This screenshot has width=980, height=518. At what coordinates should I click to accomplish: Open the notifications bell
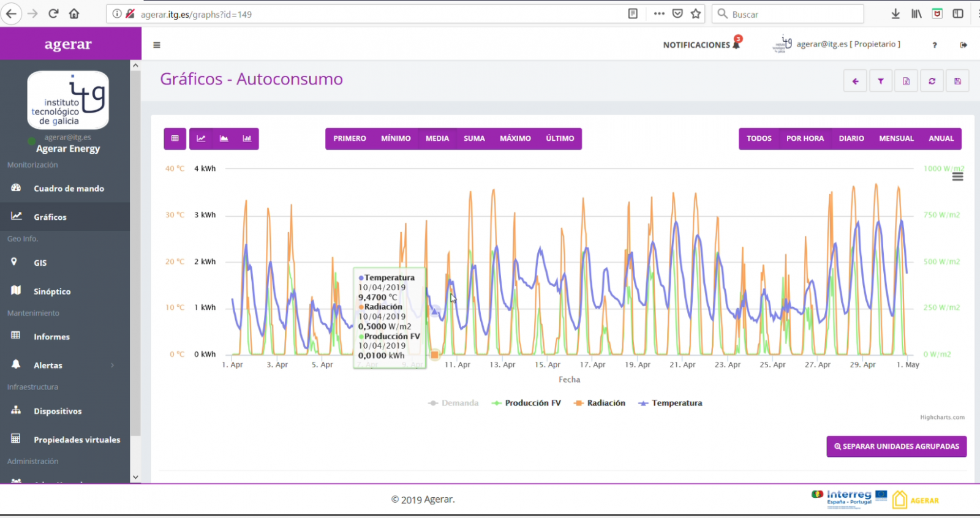[736, 45]
